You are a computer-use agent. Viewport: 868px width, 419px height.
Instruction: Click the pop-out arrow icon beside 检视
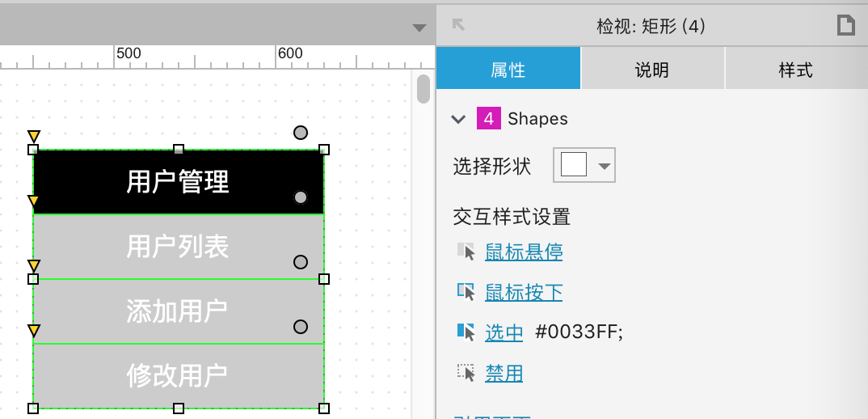coord(458,24)
